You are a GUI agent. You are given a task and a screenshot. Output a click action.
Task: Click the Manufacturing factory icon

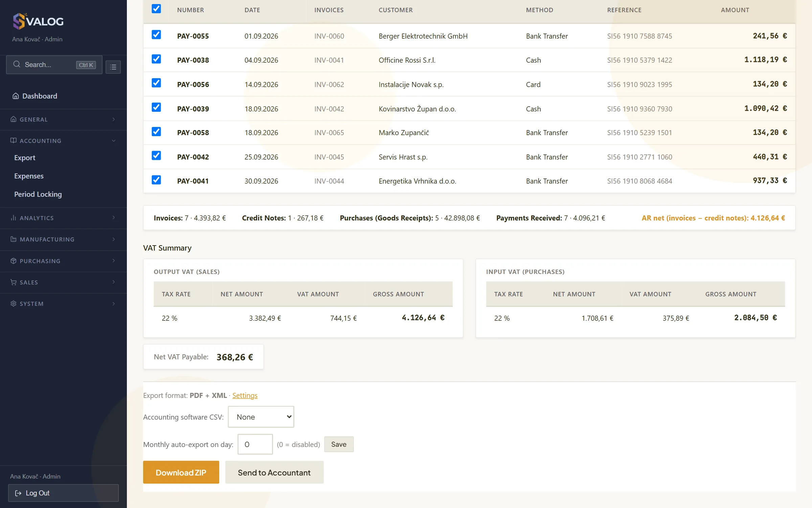pyautogui.click(x=14, y=239)
